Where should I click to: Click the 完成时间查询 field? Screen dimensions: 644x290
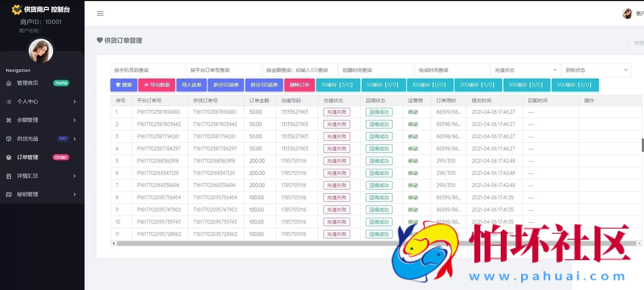pos(452,70)
